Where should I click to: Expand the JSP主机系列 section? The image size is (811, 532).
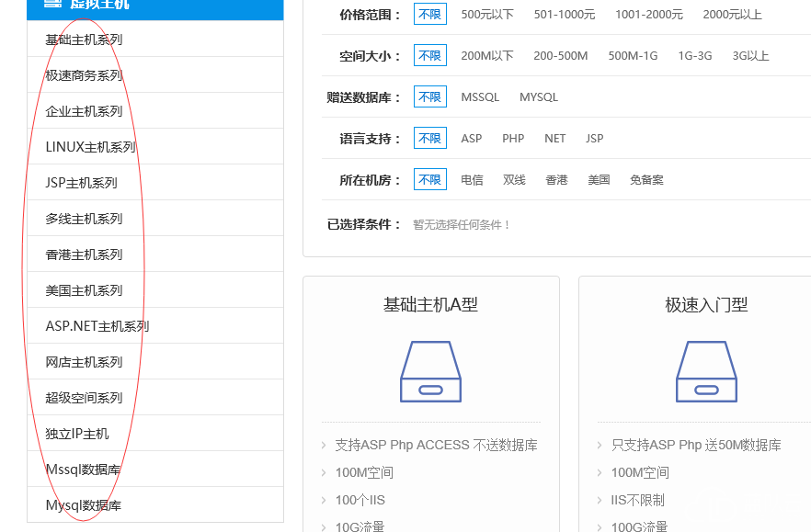80,182
